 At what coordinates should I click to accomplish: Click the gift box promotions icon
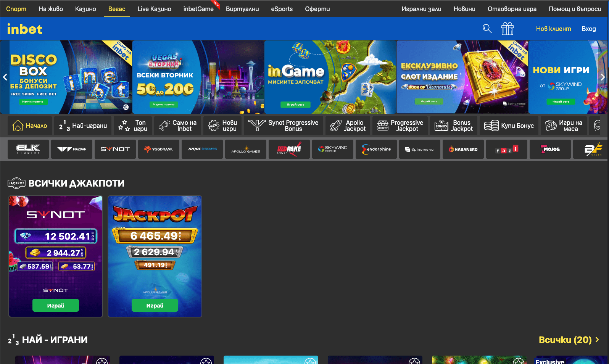[507, 29]
